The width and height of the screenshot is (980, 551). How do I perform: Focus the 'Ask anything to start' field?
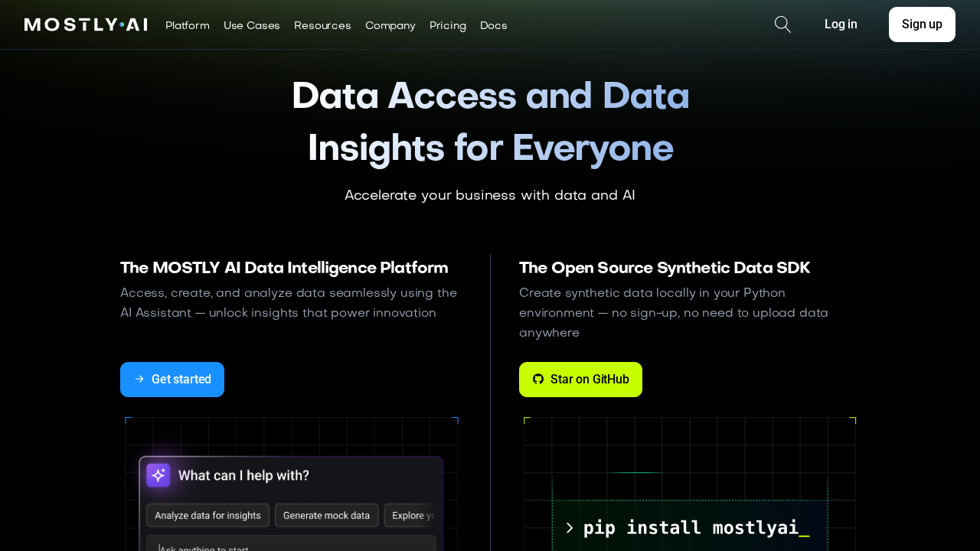pos(291,545)
